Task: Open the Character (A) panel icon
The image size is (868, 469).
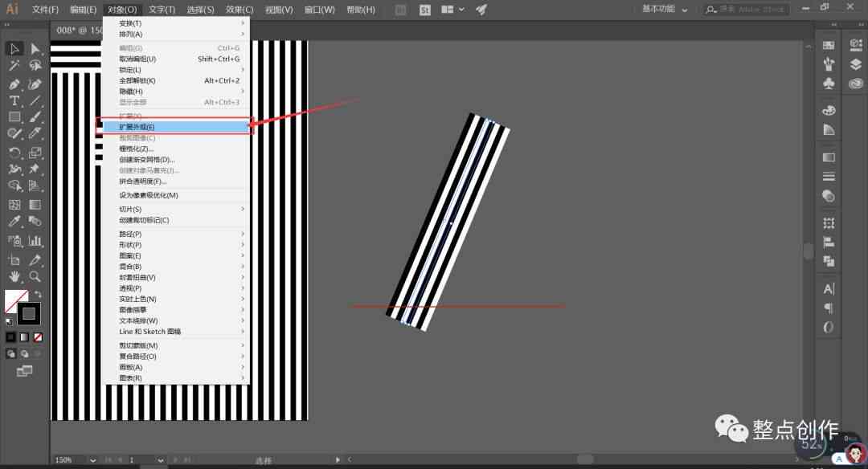Action: pyautogui.click(x=829, y=288)
